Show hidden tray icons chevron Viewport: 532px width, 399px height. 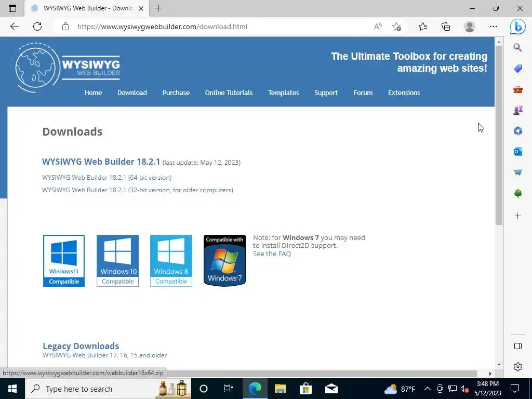428,389
